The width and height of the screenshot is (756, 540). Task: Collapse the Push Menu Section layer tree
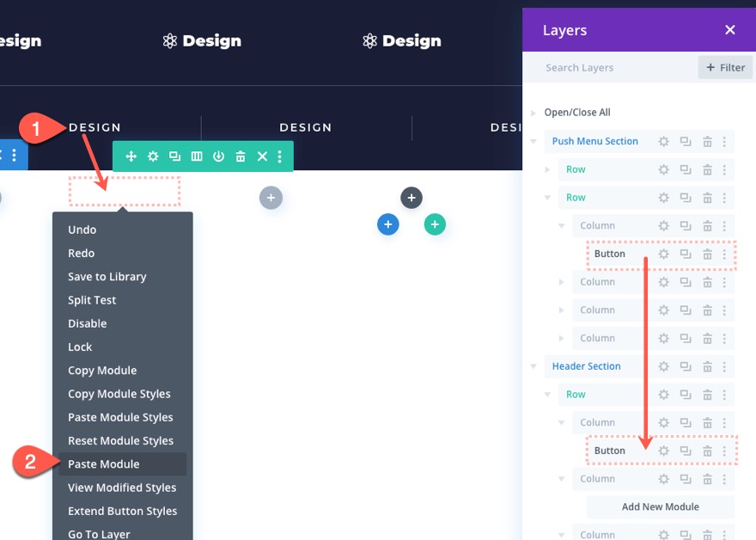click(x=533, y=141)
